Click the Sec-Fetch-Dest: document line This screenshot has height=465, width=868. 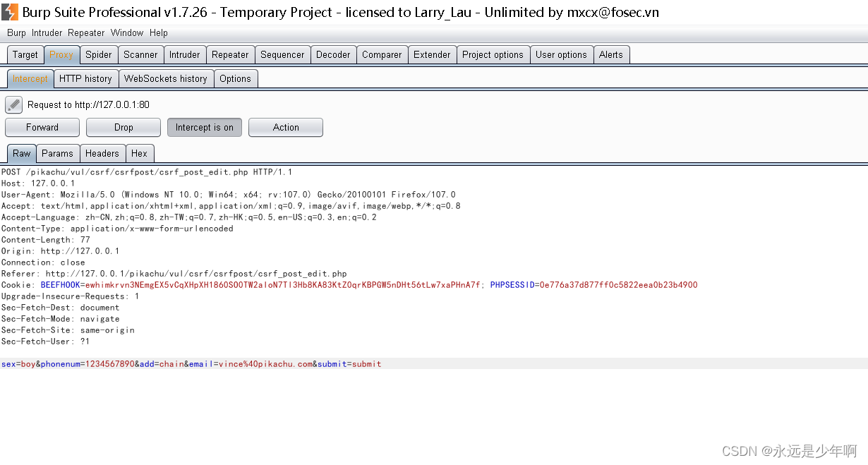coord(61,308)
